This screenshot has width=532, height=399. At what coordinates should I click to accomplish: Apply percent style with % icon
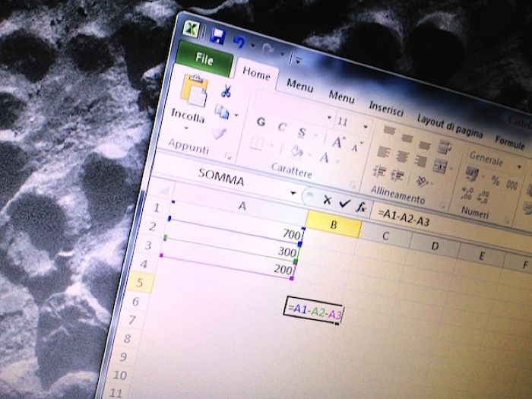[x=496, y=181]
